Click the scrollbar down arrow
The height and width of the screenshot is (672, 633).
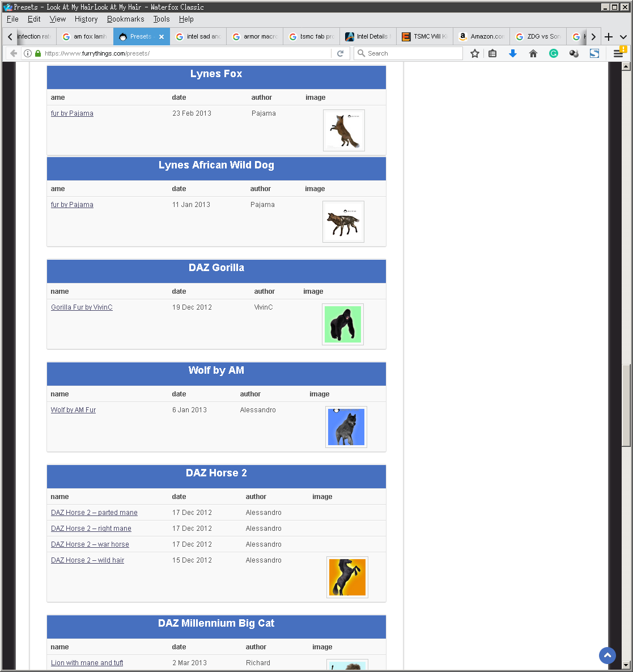626,665
